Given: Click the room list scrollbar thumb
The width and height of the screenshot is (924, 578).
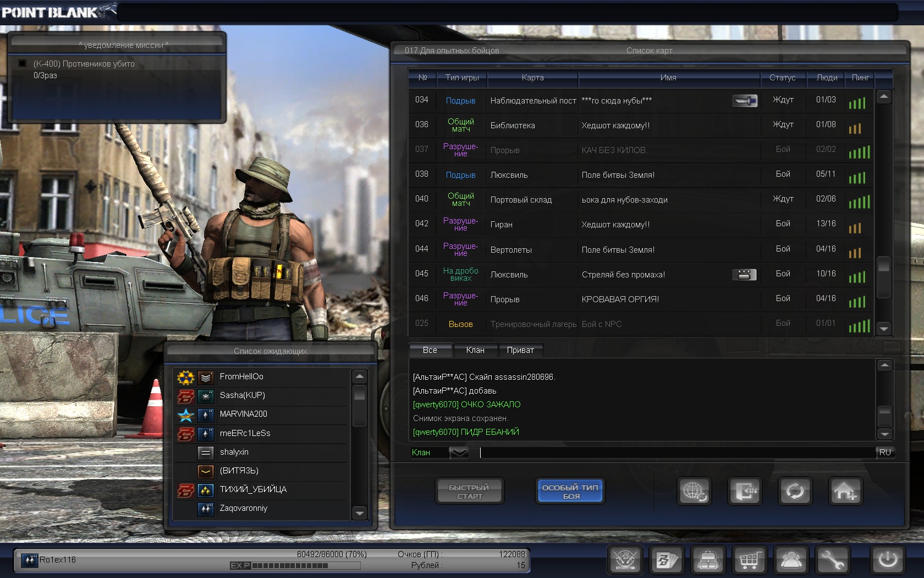Looking at the screenshot, I should click(x=883, y=277).
